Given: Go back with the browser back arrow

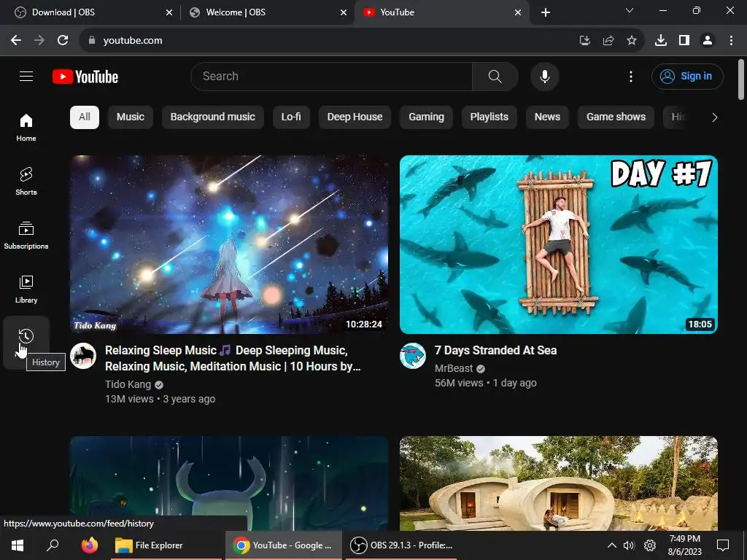Looking at the screenshot, I should [16, 41].
